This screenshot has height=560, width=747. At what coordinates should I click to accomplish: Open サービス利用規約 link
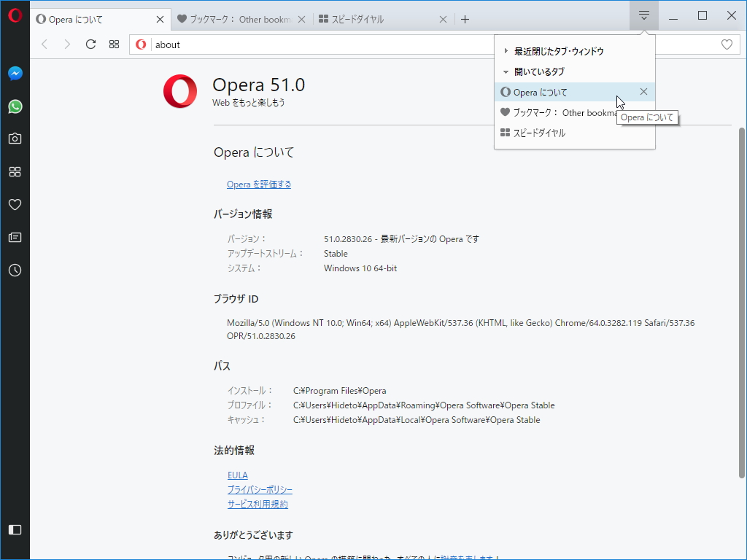tap(258, 504)
